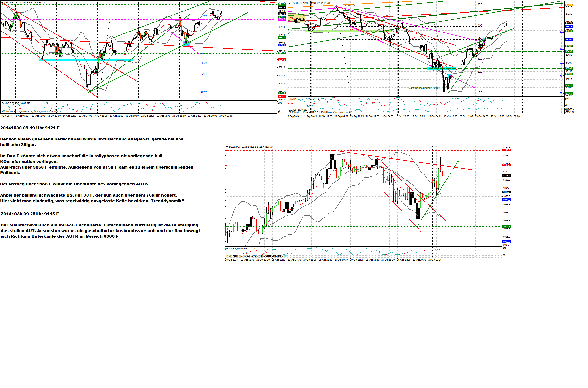Click the red 8676.5 price label

pyautogui.click(x=282, y=60)
